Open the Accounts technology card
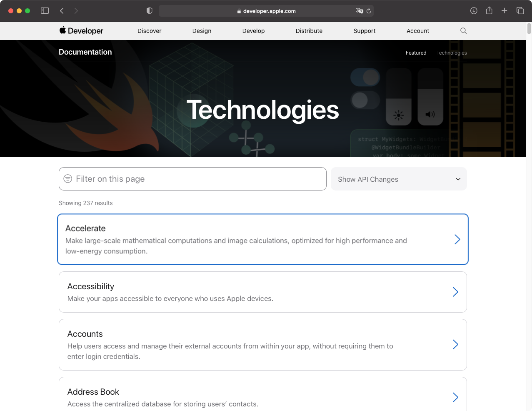 click(263, 345)
